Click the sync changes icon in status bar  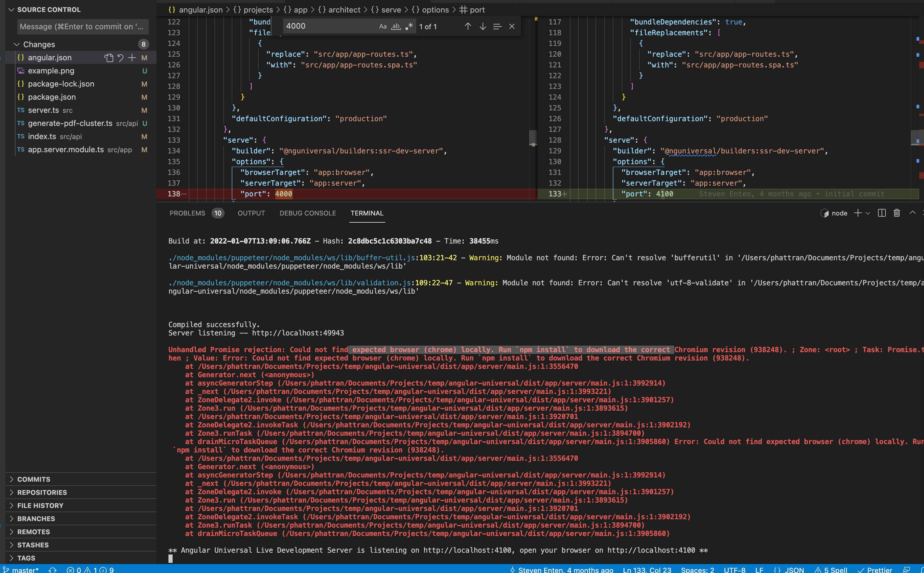coord(53,570)
